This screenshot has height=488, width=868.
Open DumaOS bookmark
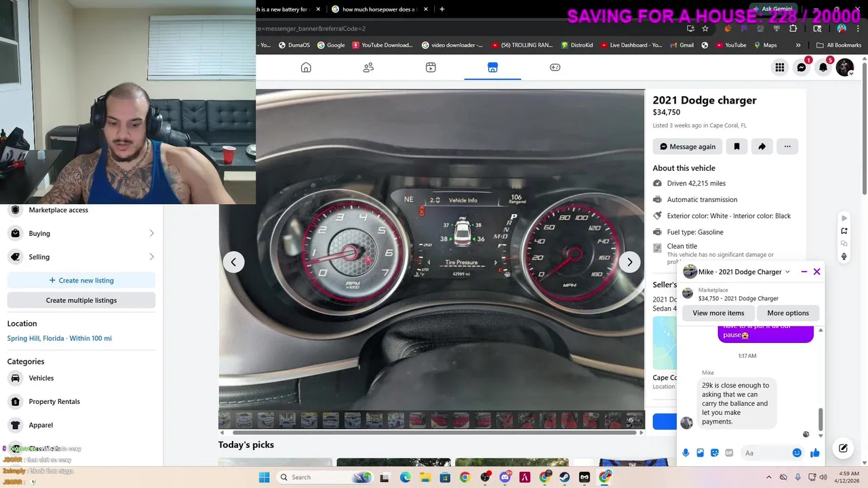[x=295, y=45]
